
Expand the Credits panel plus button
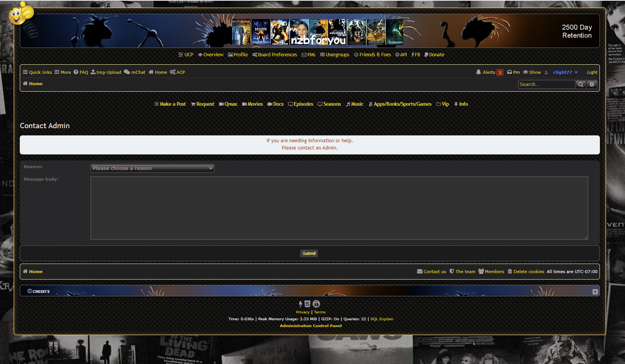point(595,292)
